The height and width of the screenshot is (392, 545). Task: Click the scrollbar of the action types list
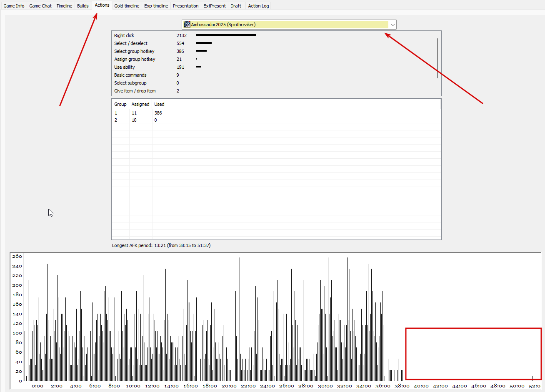[x=437, y=58]
